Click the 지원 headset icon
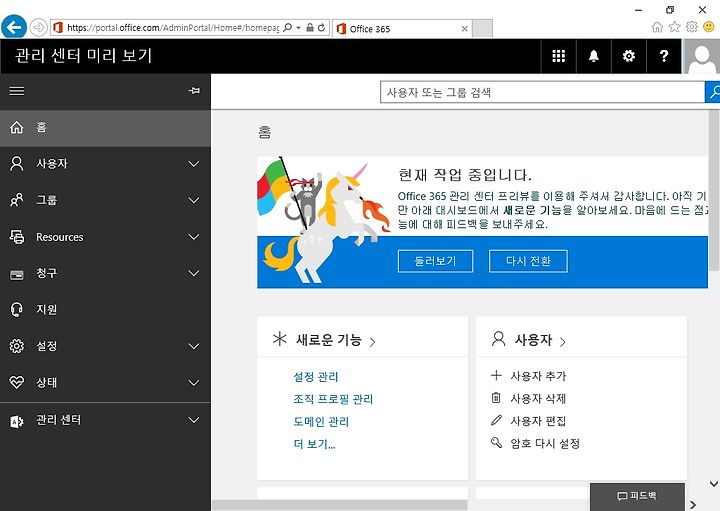720x511 pixels. (17, 309)
